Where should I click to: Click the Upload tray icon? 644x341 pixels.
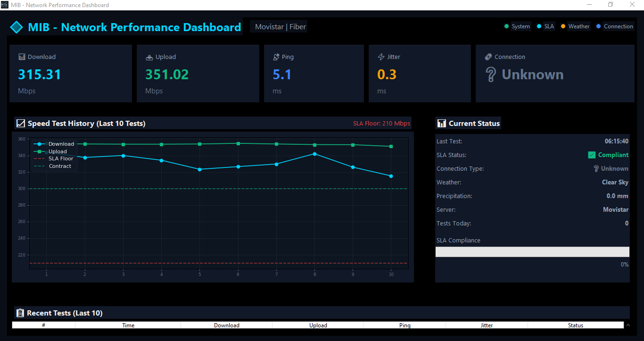pyautogui.click(x=149, y=57)
